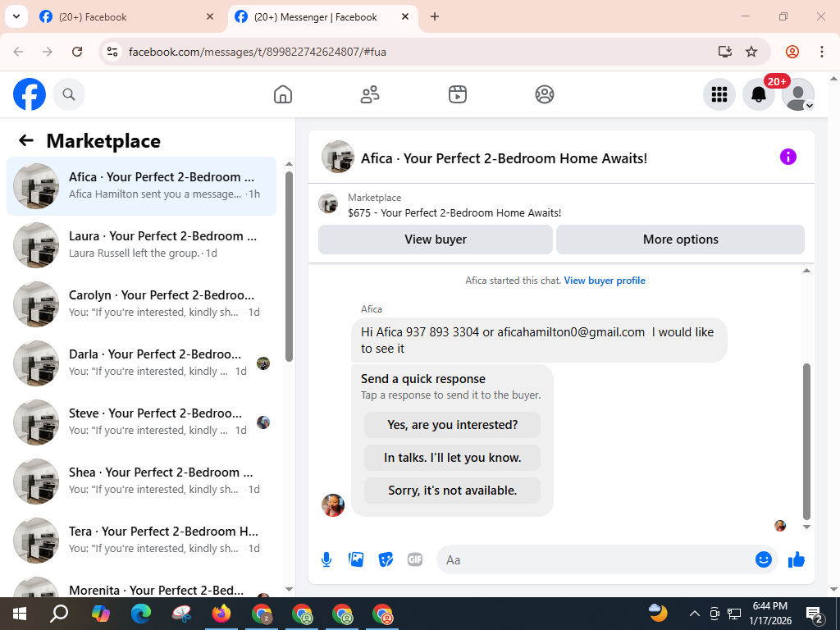Send a thumbs-up like
Viewport: 840px width, 630px height.
797,559
